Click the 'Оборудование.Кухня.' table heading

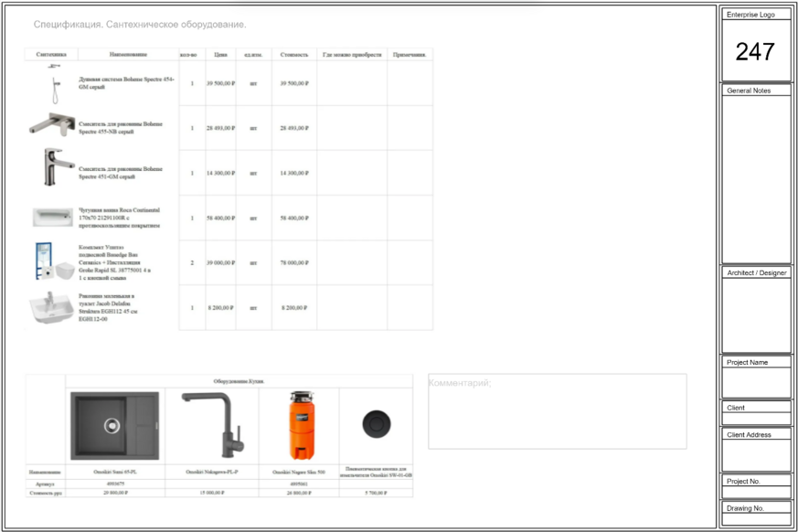click(239, 381)
